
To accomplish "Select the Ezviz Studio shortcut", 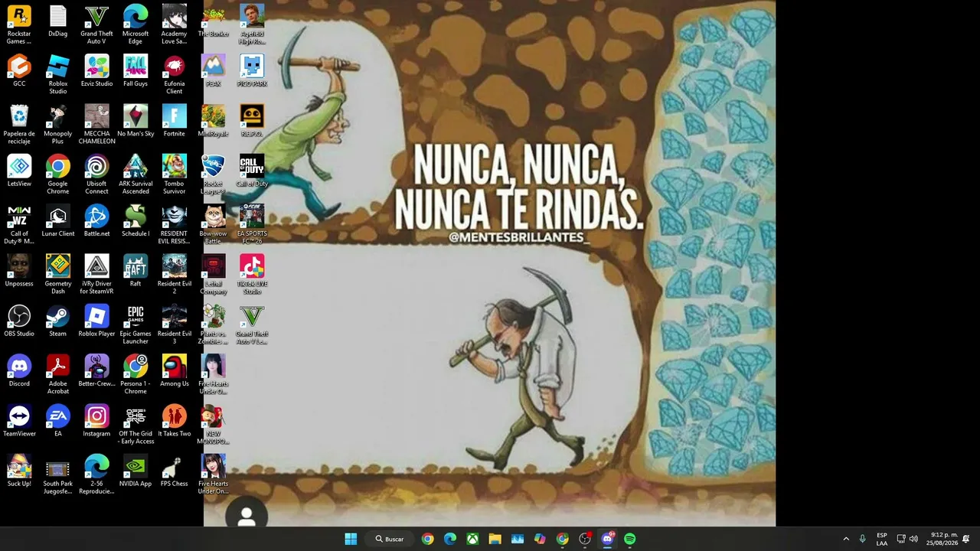I will coord(96,71).
